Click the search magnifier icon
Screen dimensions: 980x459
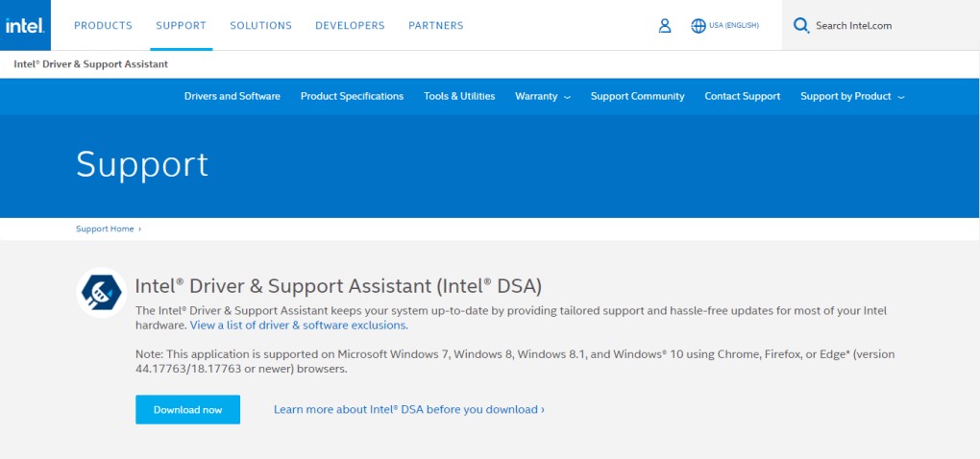click(x=800, y=26)
